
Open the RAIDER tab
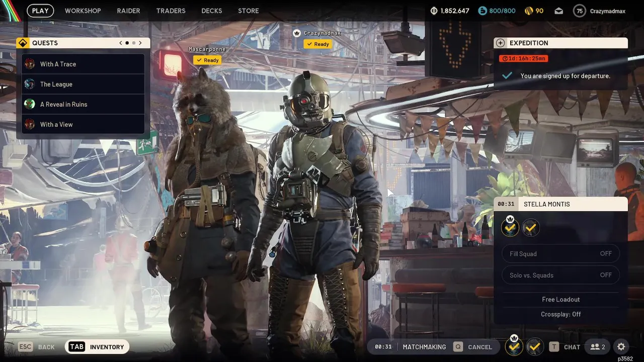coord(128,11)
